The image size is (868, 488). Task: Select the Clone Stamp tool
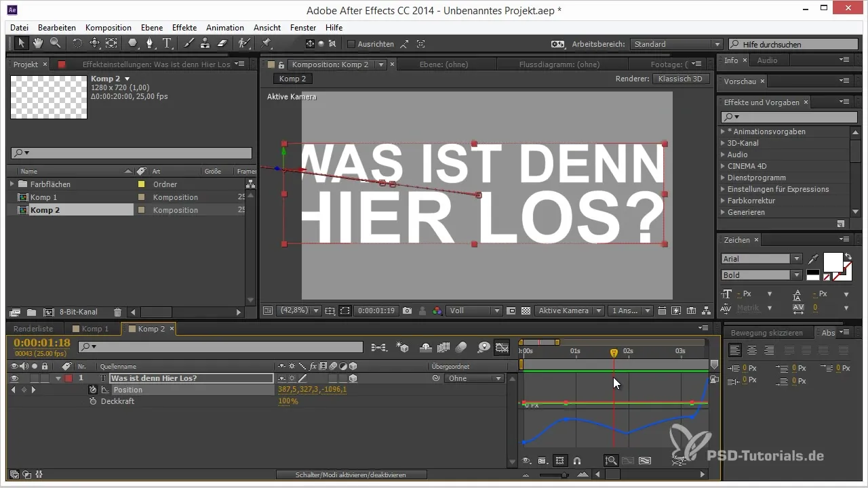[205, 43]
